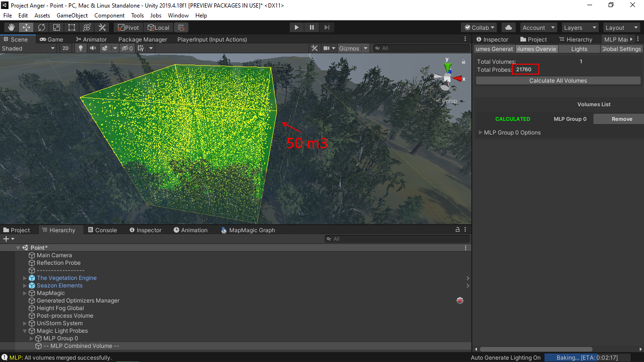Select Main Camera in hierarchy

pyautogui.click(x=54, y=255)
